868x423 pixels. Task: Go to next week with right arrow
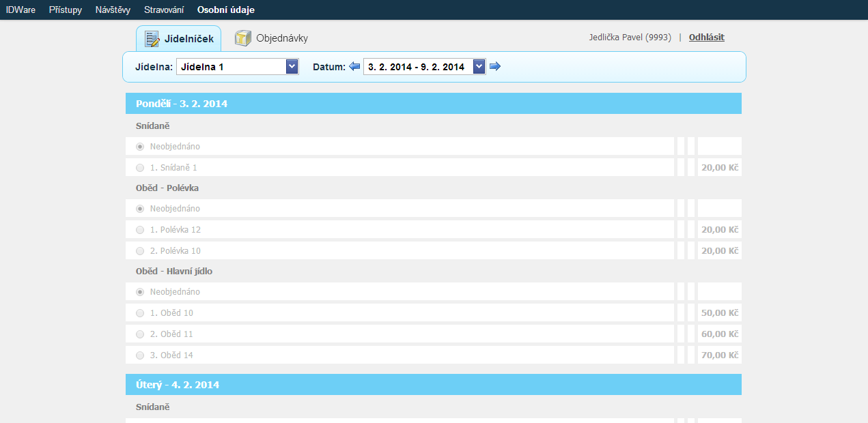(495, 66)
